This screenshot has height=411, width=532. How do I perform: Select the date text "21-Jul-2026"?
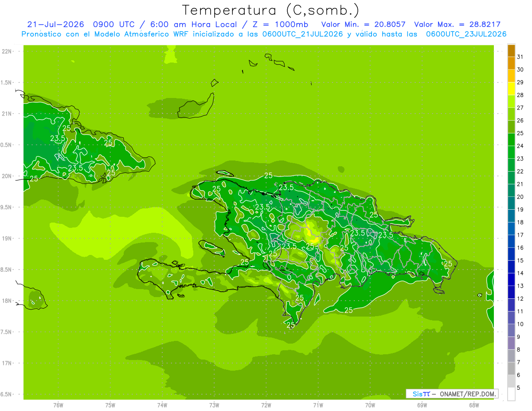(55, 24)
